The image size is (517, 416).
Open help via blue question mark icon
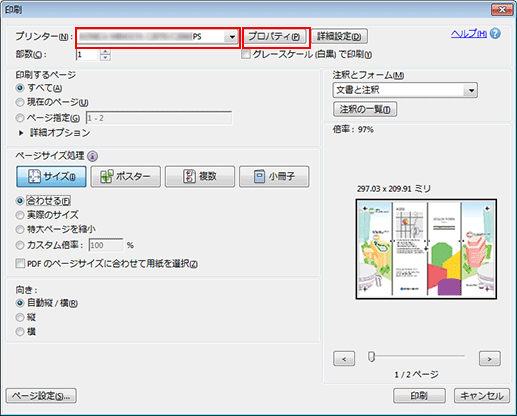(x=495, y=34)
